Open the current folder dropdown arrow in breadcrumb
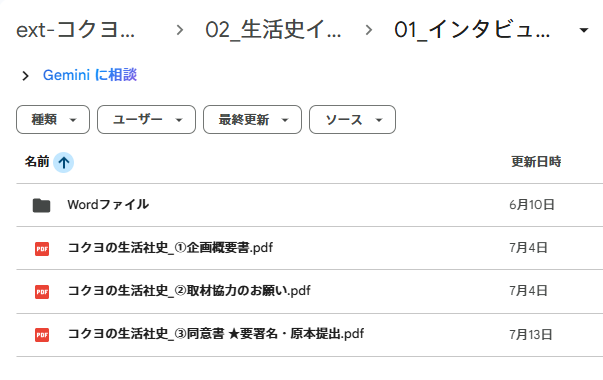Image resolution: width=603 pixels, height=380 pixels. (x=584, y=30)
